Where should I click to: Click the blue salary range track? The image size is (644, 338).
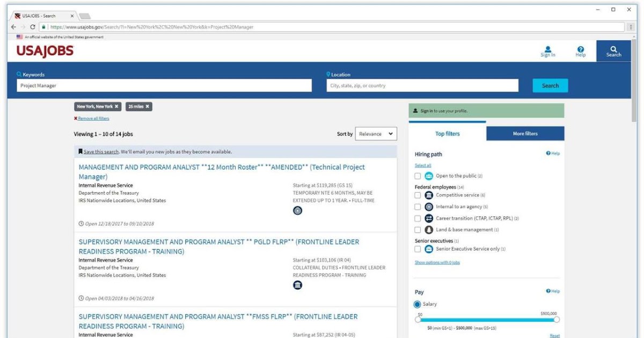[487, 320]
